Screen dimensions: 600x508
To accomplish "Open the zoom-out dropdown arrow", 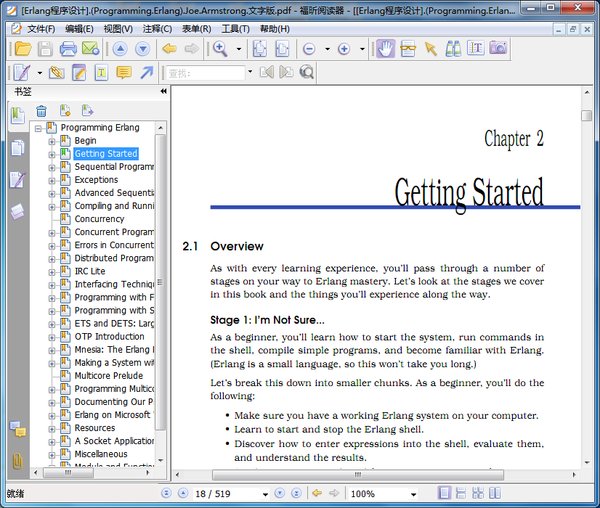I will pyautogui.click(x=327, y=49).
